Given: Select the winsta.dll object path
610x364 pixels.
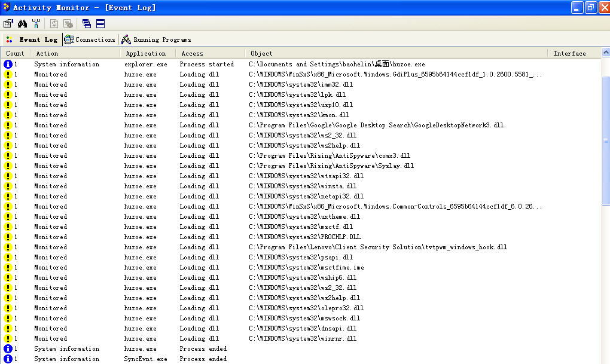Looking at the screenshot, I should pos(303,186).
